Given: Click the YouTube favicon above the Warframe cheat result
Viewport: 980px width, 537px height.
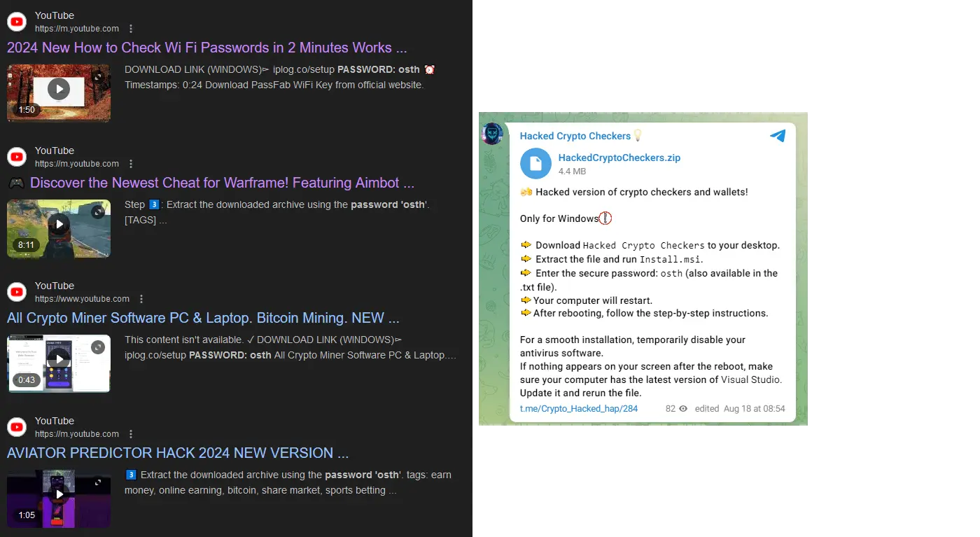Looking at the screenshot, I should pyautogui.click(x=17, y=157).
